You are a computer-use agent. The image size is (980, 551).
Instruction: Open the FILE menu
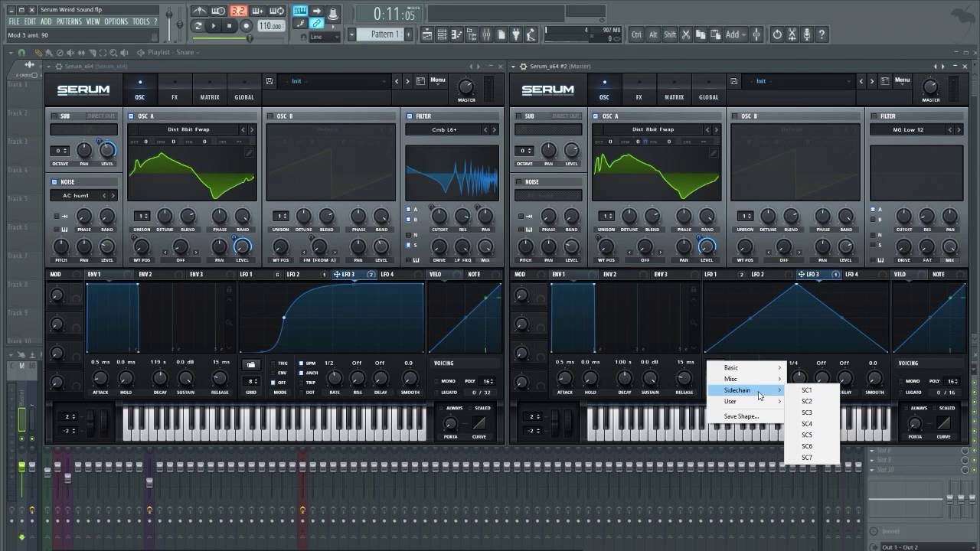point(14,21)
